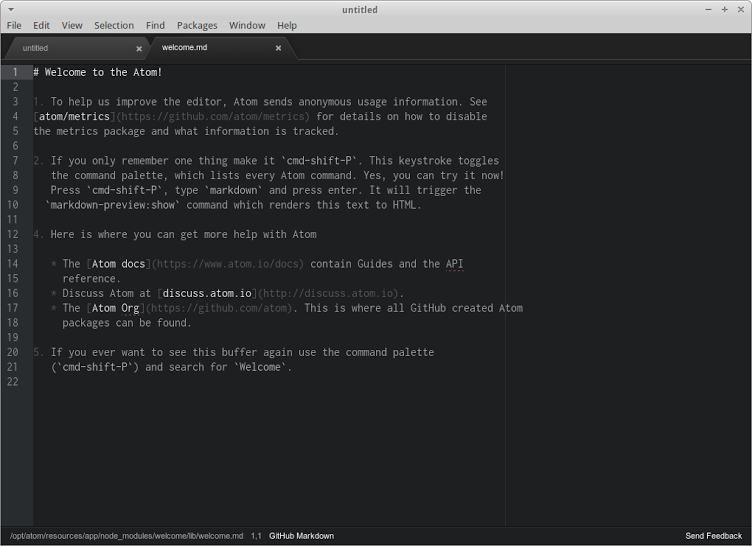Click line number 12 in gutter
Viewport: 752px width, 546px height.
point(12,234)
